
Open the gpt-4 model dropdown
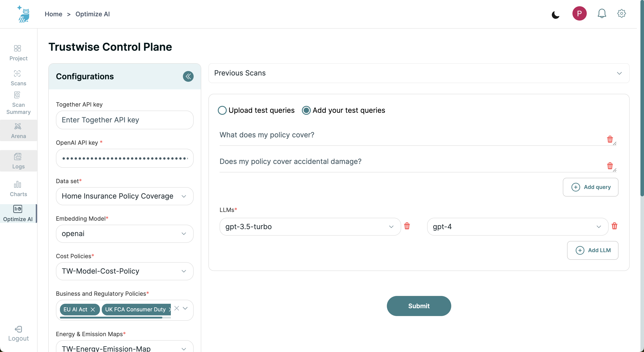[x=517, y=227]
